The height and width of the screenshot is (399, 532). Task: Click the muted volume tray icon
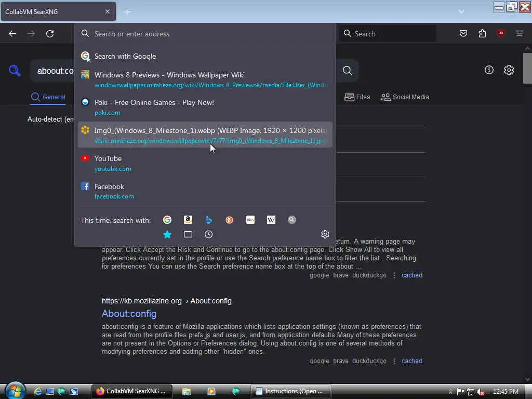(481, 392)
